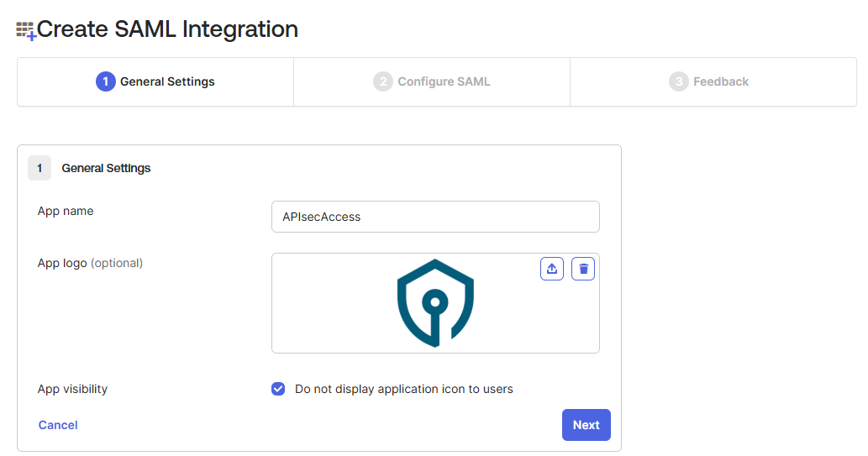Select the General Settings step label
The width and height of the screenshot is (868, 456).
point(167,81)
